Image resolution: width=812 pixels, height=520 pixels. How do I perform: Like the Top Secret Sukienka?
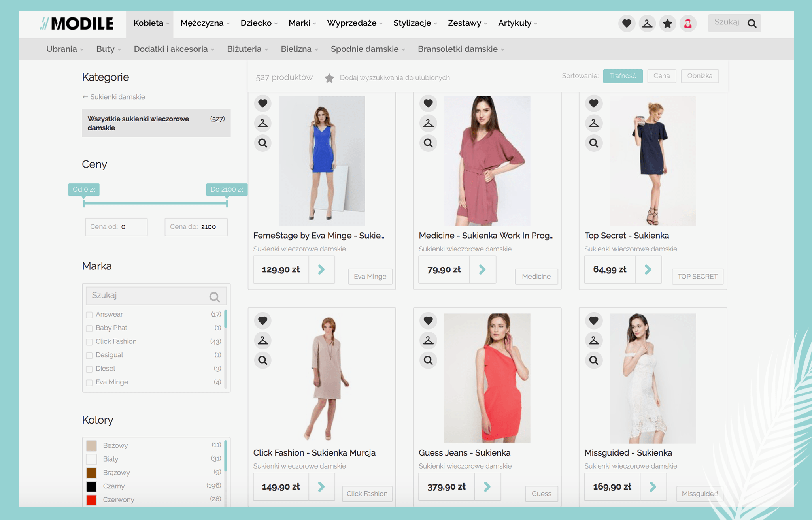pos(594,104)
